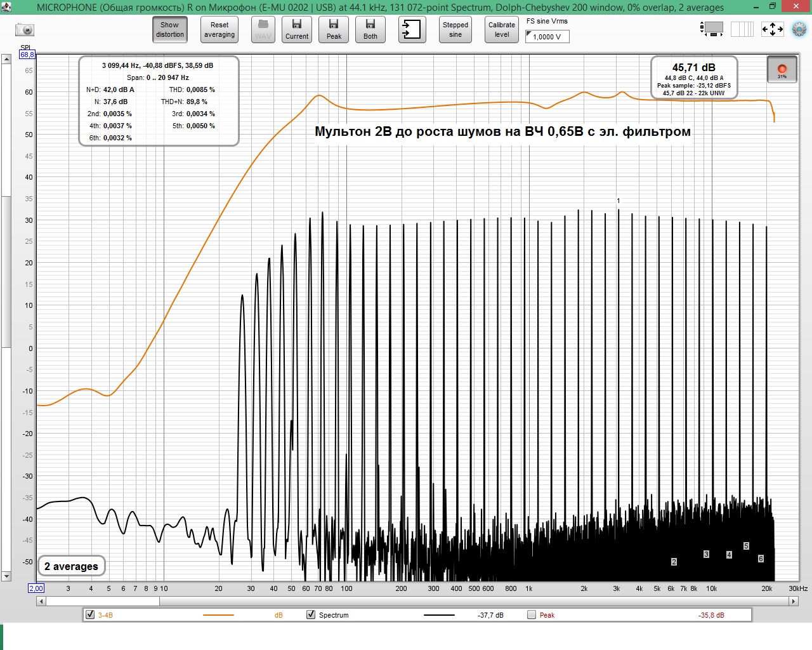The image size is (812, 650).
Task: Toggle the scrollbars display icon
Action: click(x=712, y=29)
